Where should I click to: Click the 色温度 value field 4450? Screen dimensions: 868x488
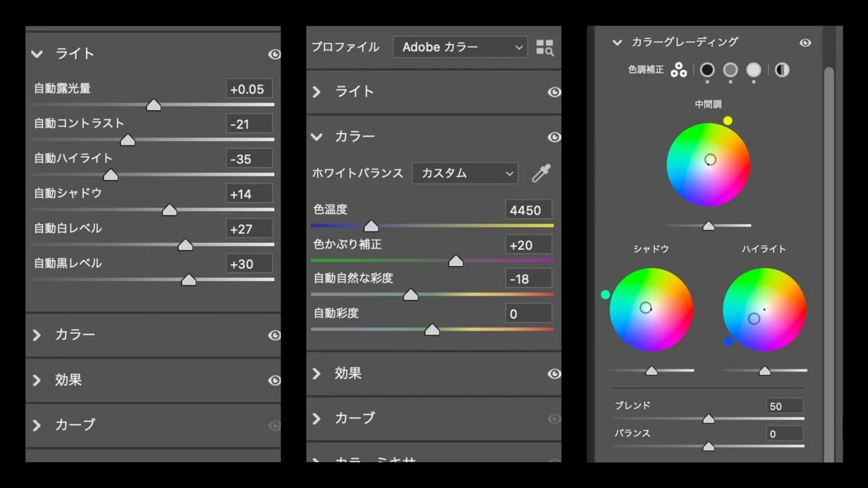[x=529, y=210]
